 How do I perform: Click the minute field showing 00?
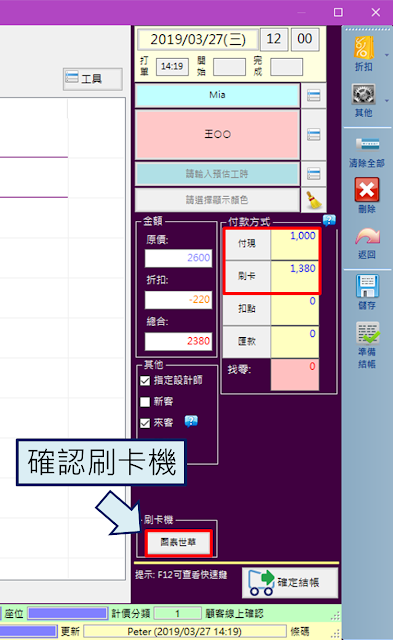point(305,39)
